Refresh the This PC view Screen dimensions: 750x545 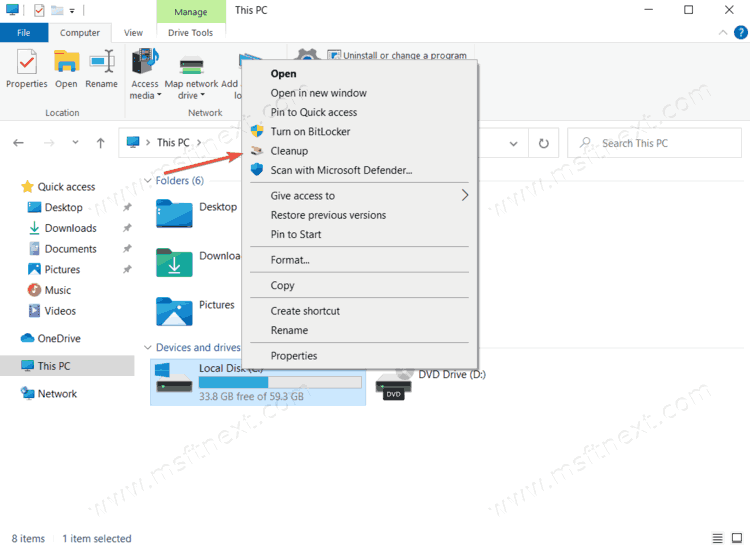pyautogui.click(x=543, y=143)
